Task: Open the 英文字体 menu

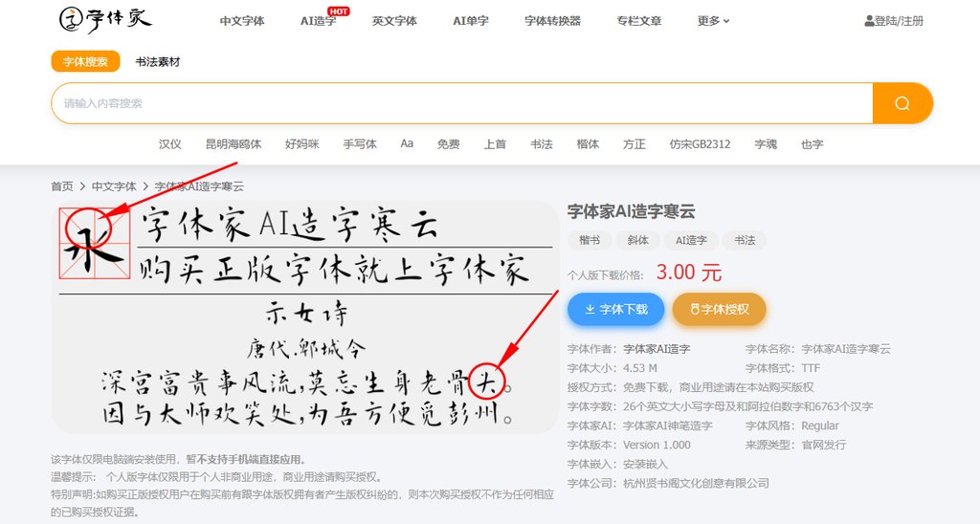Action: coord(394,21)
